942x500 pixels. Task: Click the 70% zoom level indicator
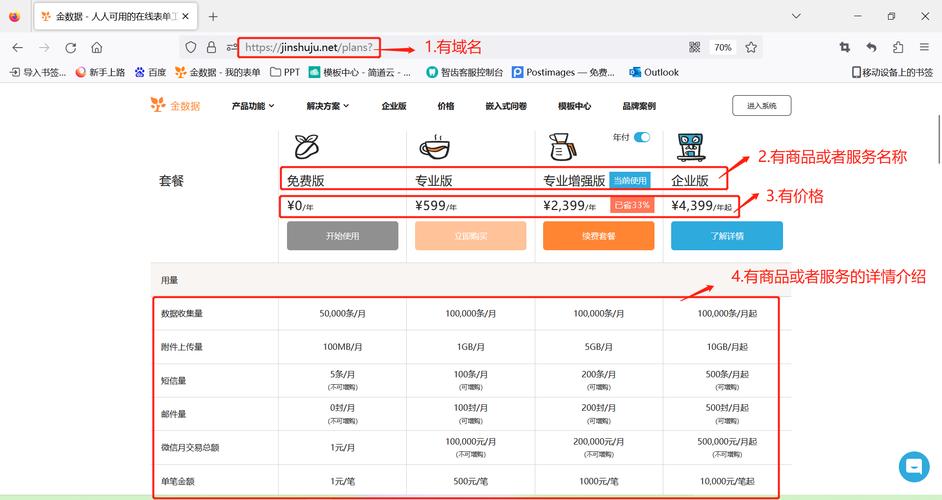point(723,47)
